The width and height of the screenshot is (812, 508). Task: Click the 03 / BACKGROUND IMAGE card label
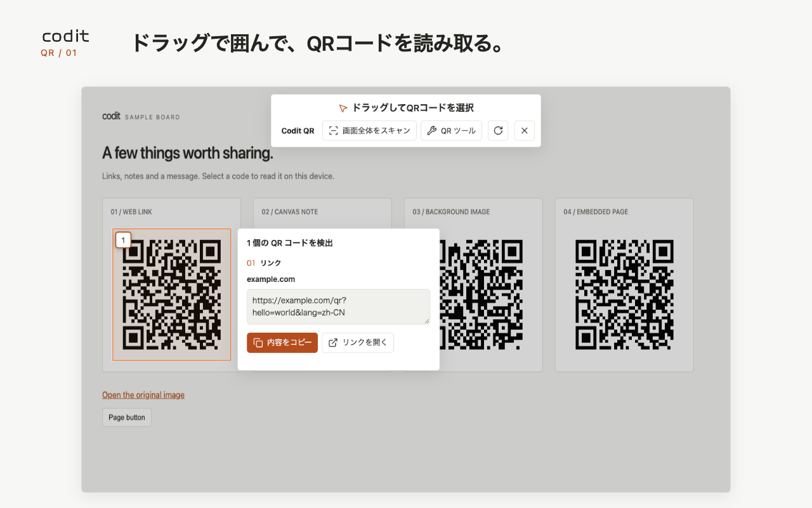[451, 212]
